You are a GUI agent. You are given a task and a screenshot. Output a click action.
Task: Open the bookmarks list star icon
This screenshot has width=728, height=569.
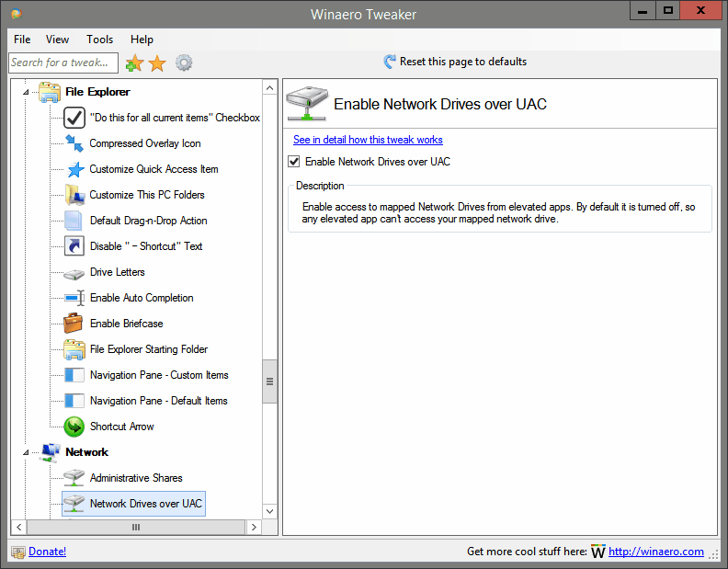point(157,63)
